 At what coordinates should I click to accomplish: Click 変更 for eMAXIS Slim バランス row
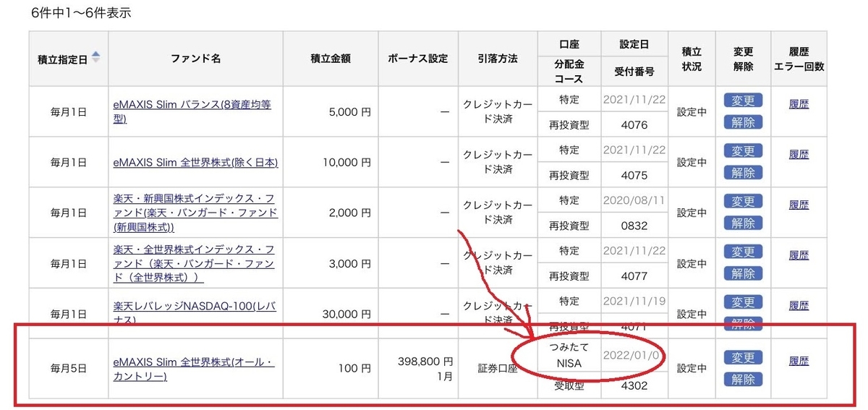(743, 100)
